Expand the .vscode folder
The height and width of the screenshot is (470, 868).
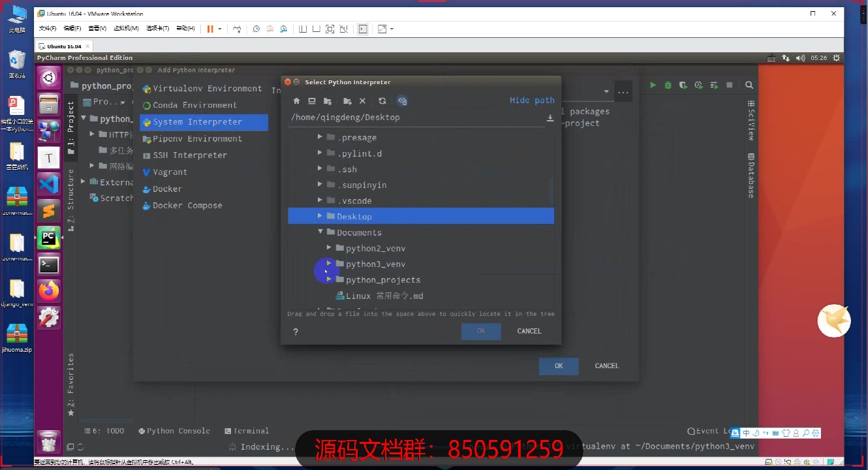coord(320,200)
